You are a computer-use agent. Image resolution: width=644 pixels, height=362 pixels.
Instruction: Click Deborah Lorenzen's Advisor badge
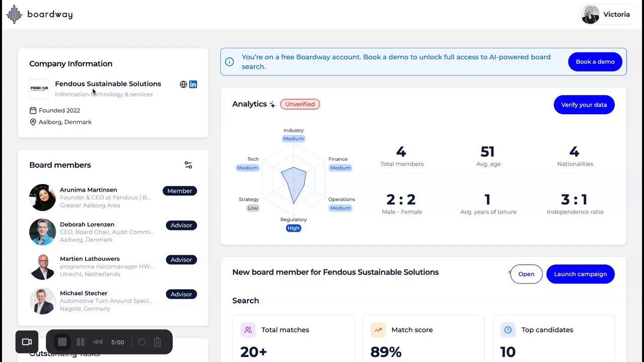click(181, 225)
